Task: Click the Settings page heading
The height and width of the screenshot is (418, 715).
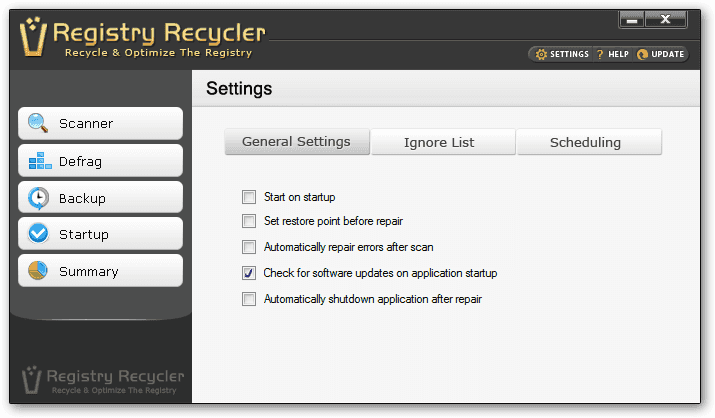Action: (239, 89)
